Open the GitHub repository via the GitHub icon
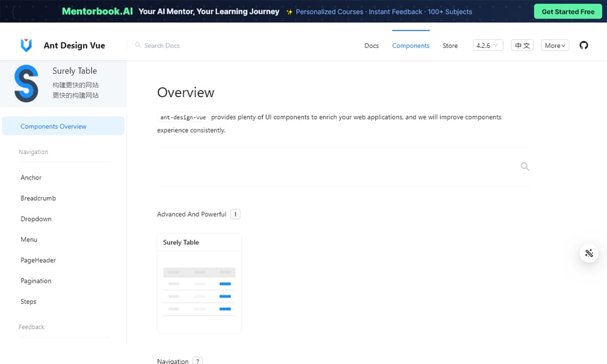The image size is (607, 364). click(583, 45)
